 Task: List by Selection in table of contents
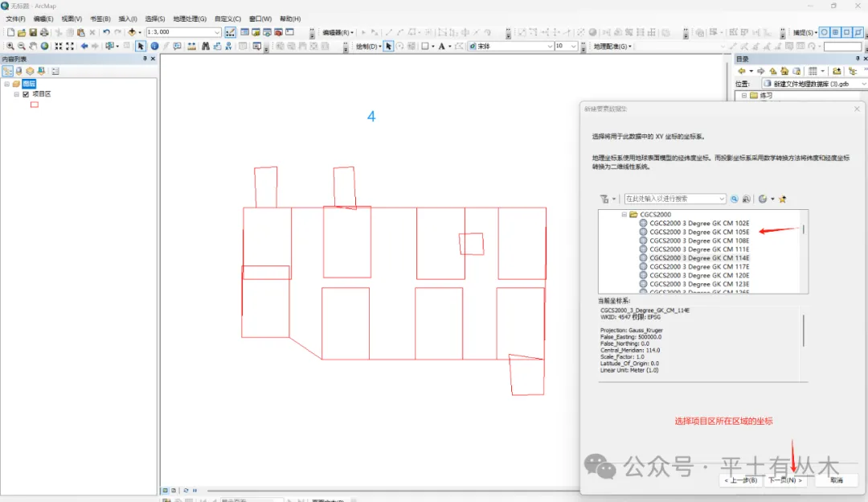tap(41, 71)
